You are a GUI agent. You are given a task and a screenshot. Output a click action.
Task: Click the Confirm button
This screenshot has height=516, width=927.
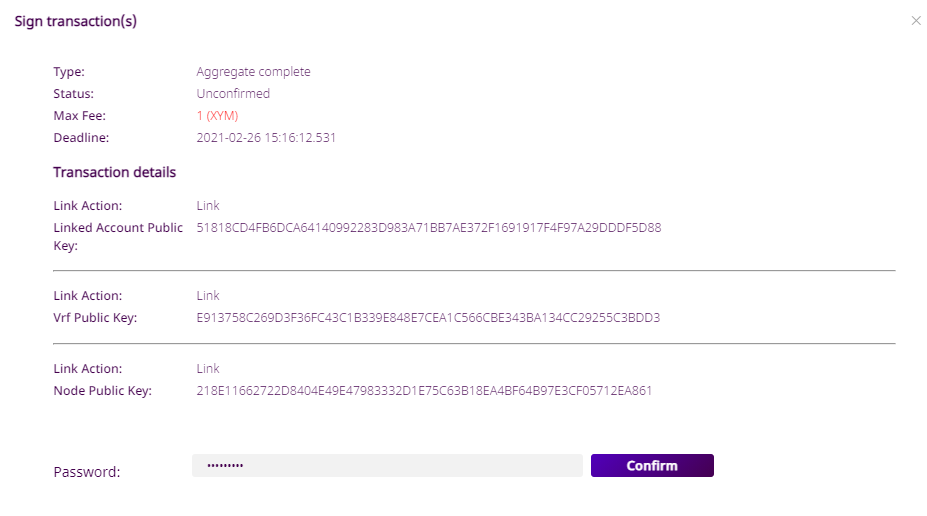pyautogui.click(x=652, y=466)
